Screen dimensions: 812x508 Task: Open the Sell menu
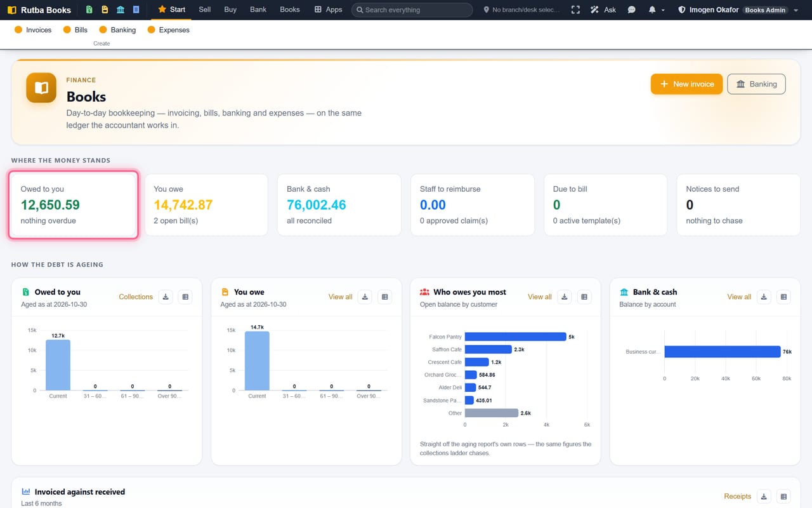[x=204, y=10]
